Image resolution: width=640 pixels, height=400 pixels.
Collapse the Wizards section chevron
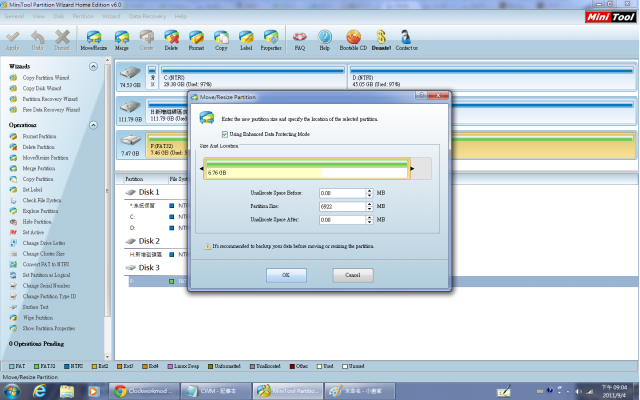coord(93,66)
